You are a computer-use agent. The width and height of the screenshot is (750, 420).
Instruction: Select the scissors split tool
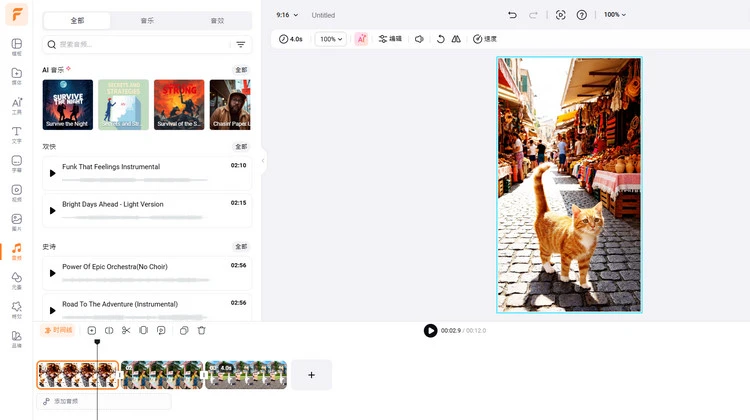tap(126, 330)
